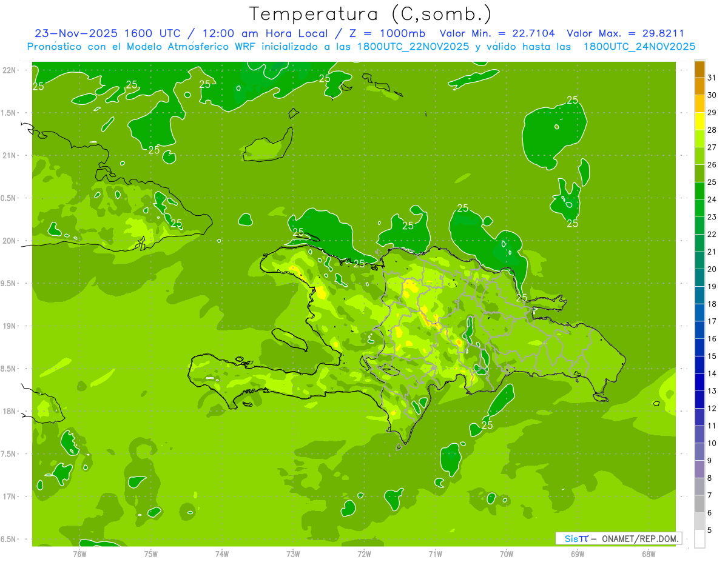Click the "30" colorbar scale number
This screenshot has width=728, height=562.
[712, 95]
